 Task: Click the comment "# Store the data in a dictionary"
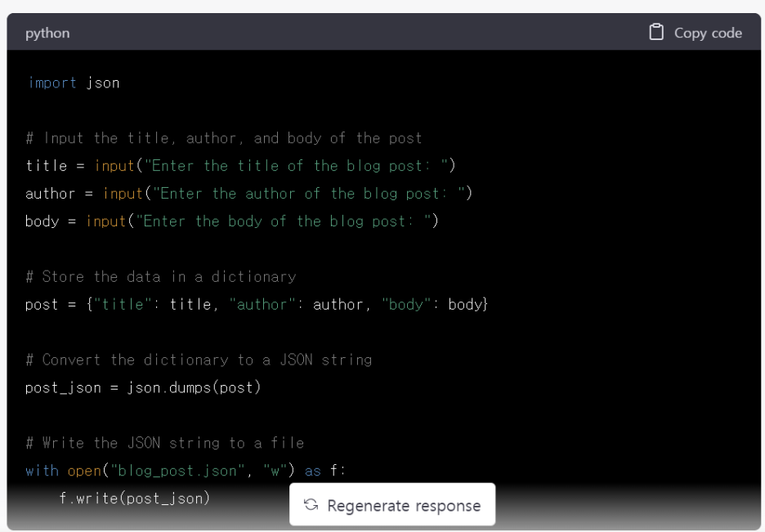coord(161,277)
